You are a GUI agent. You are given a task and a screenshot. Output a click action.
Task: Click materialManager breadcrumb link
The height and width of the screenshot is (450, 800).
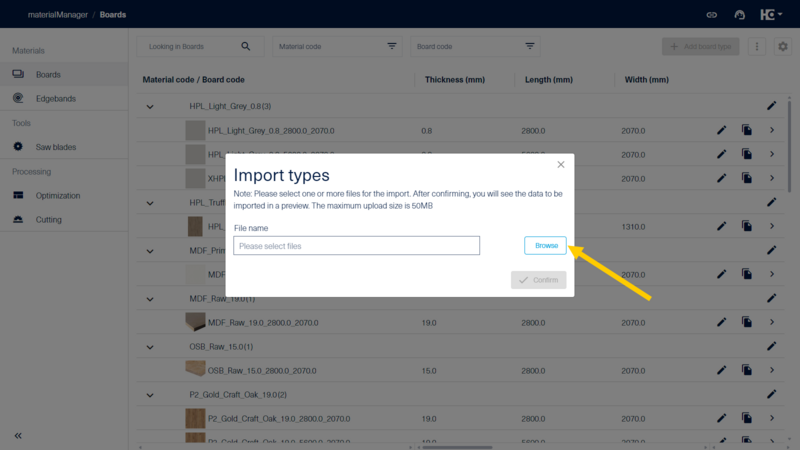(58, 15)
